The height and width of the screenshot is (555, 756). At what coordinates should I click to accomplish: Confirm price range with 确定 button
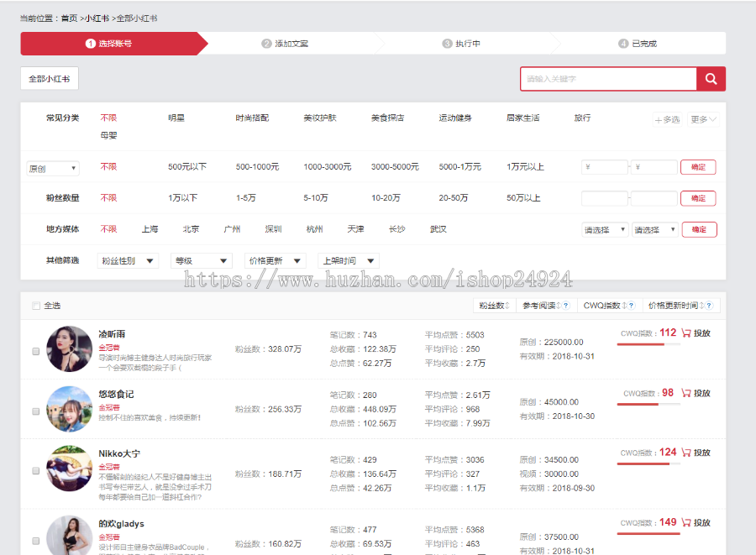click(698, 167)
